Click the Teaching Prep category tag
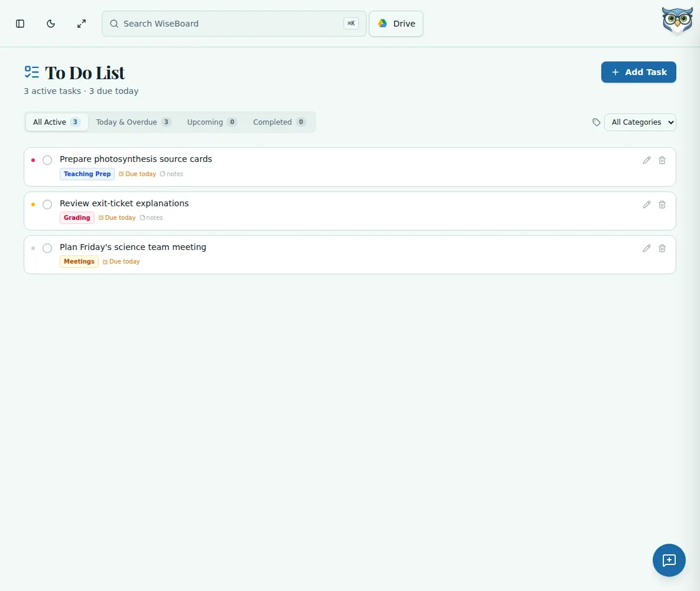 tap(87, 174)
